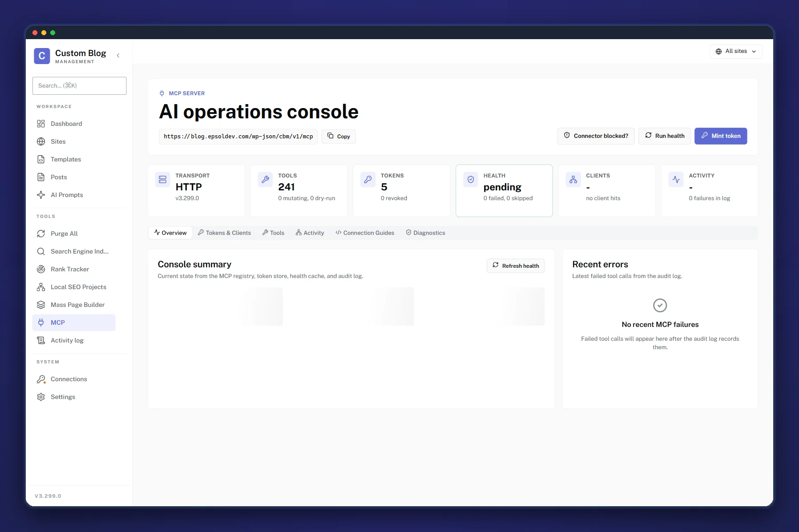
Task: Click the Clients card network icon
Action: pos(573,180)
